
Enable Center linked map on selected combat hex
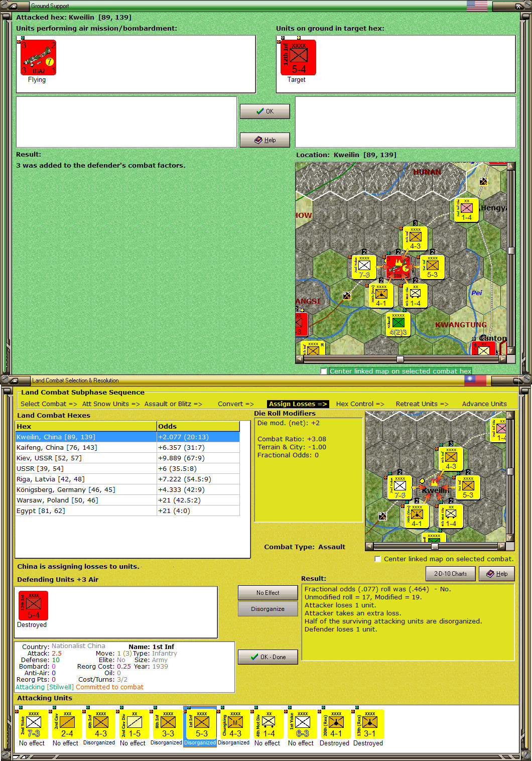[x=324, y=371]
